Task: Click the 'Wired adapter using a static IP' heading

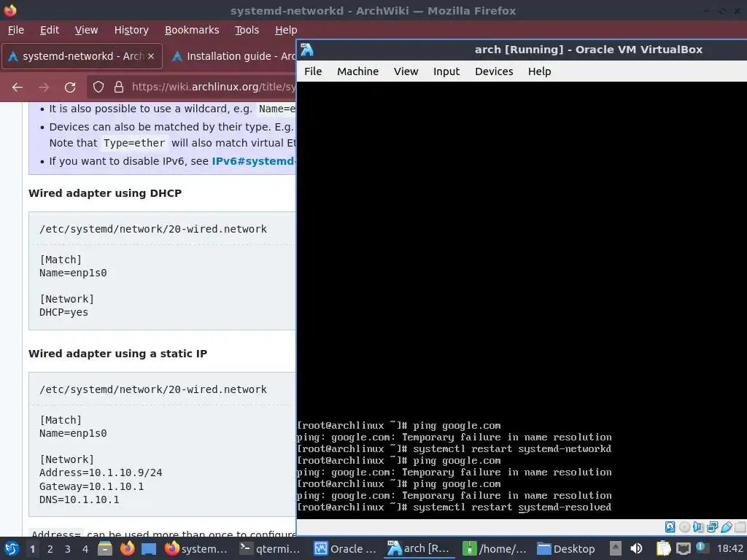Action: pos(117,354)
